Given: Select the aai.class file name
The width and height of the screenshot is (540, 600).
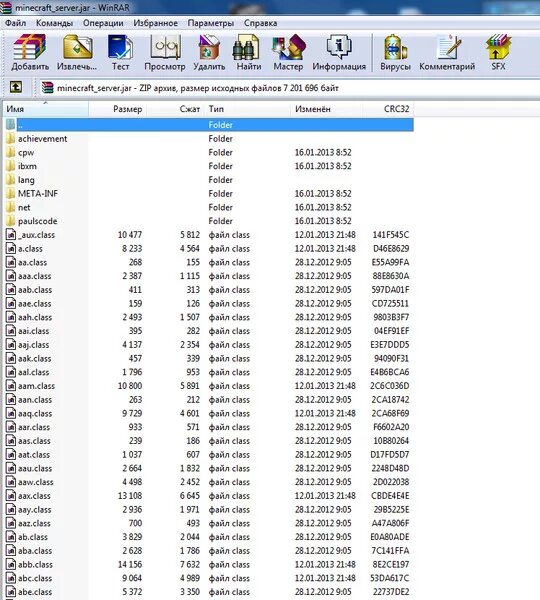Looking at the screenshot, I should (x=34, y=331).
